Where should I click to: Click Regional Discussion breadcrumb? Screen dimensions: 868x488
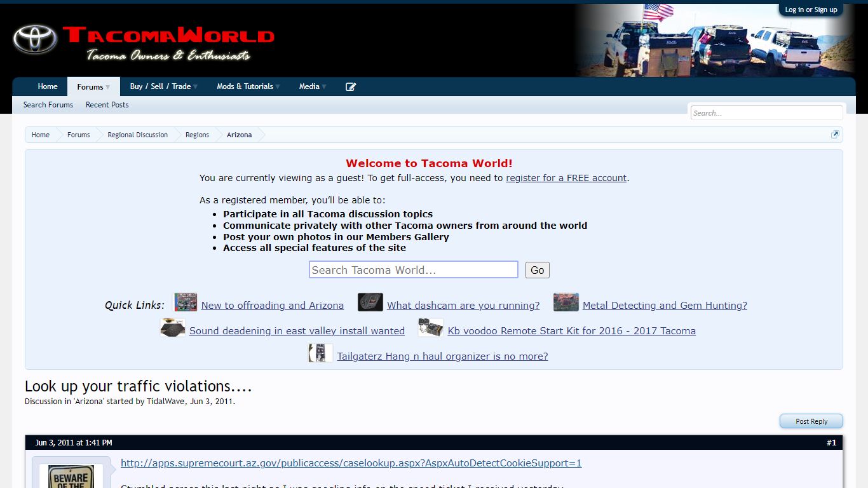coord(138,135)
